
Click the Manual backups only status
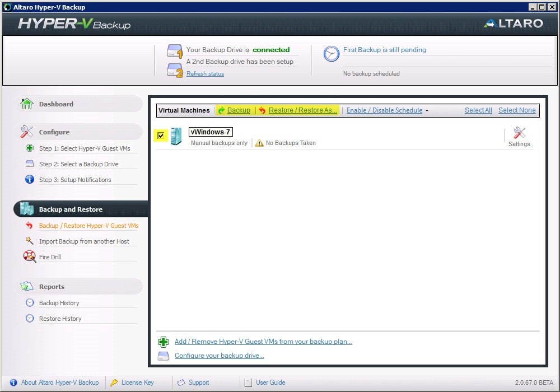tap(219, 143)
